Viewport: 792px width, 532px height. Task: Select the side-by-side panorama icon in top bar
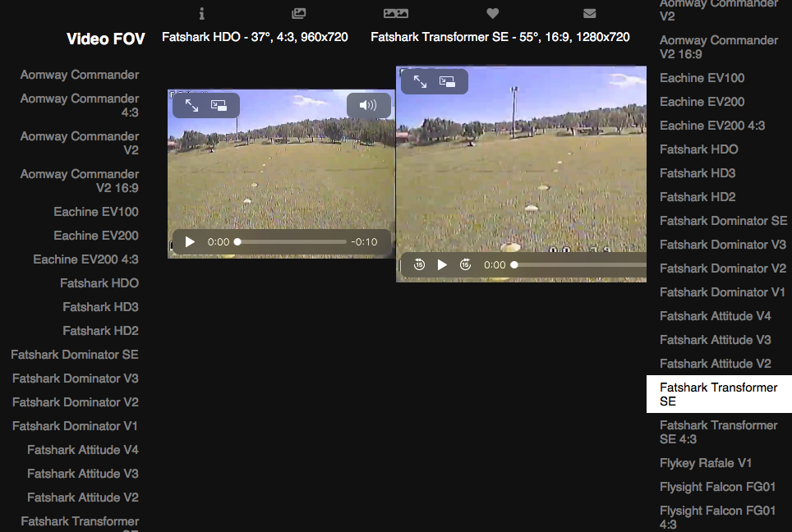395,14
